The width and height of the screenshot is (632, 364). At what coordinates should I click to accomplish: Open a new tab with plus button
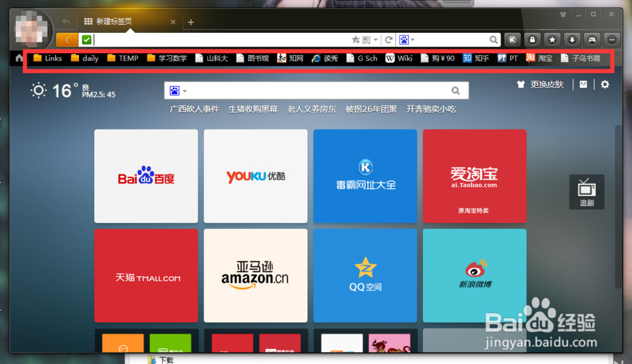tap(191, 21)
